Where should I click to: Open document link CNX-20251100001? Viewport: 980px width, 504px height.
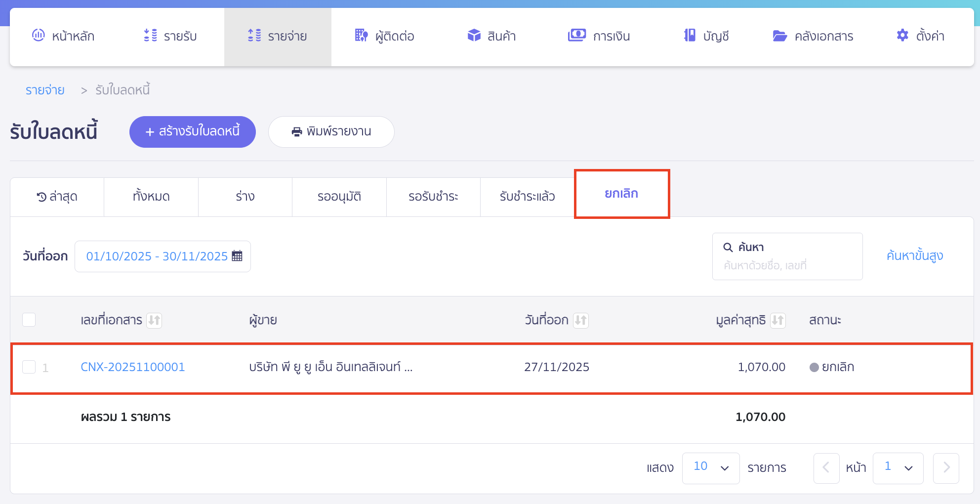pos(132,367)
